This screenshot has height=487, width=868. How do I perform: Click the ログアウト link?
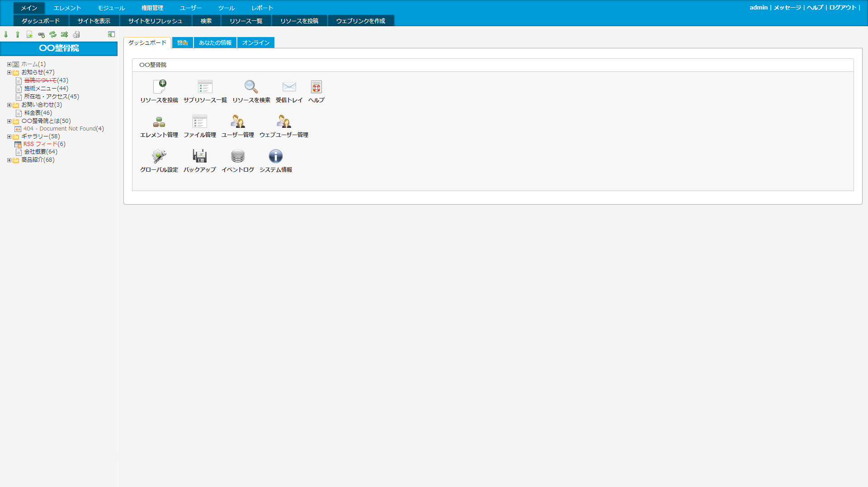843,8
